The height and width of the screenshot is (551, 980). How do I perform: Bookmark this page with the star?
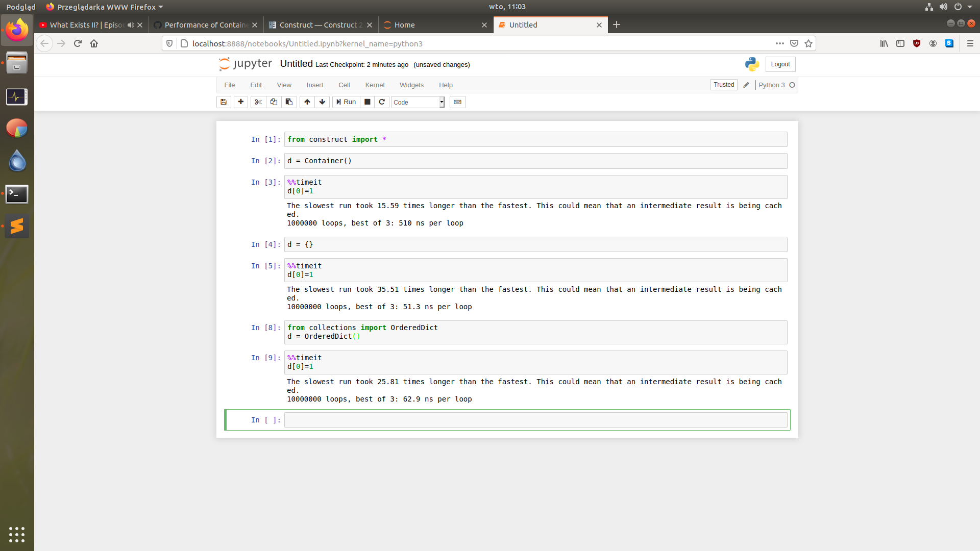pos(808,44)
